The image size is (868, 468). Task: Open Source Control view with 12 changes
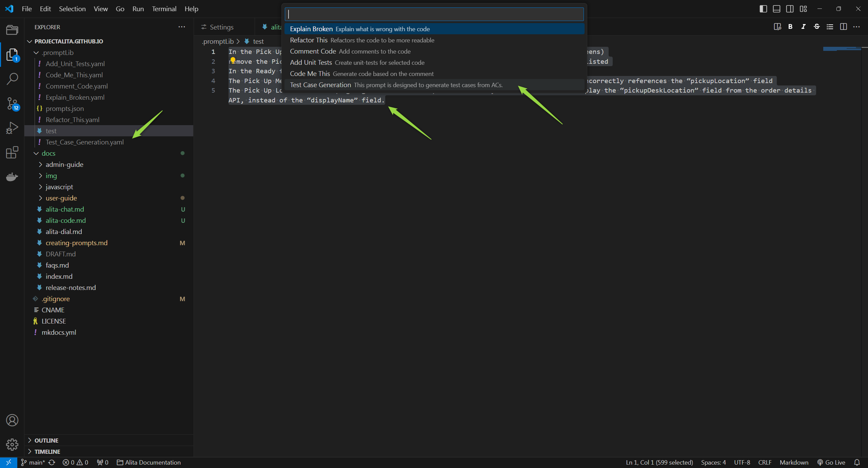[x=12, y=103]
